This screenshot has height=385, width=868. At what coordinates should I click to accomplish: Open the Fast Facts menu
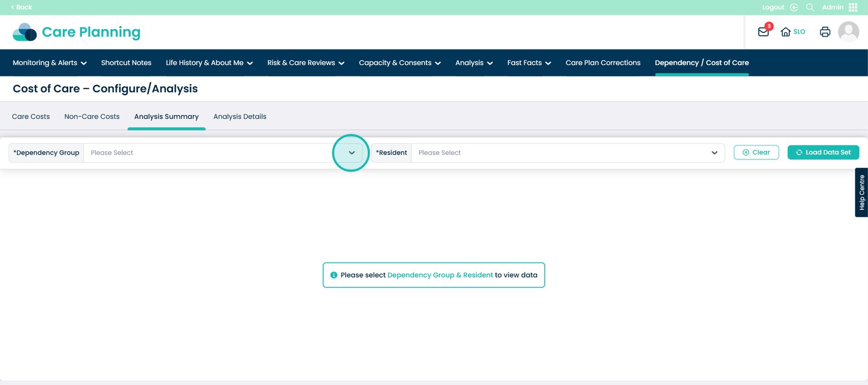(529, 63)
